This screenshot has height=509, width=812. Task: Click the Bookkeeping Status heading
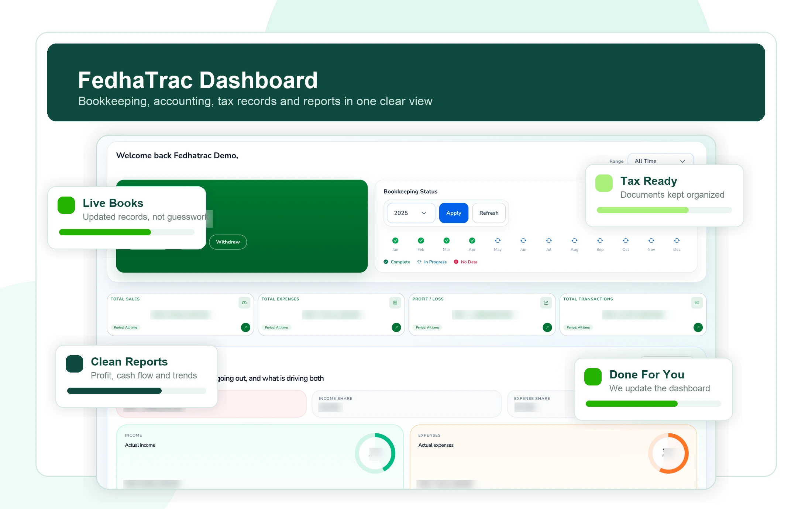[410, 191]
